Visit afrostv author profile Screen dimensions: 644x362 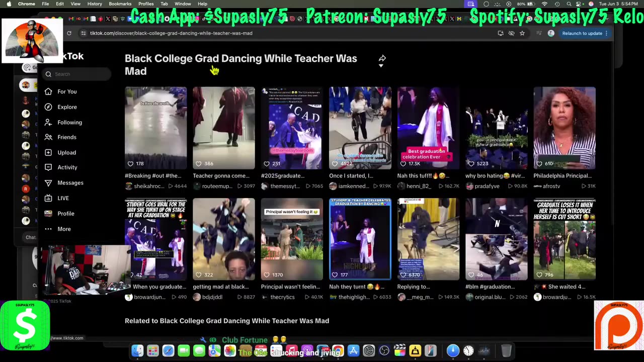tap(547, 186)
